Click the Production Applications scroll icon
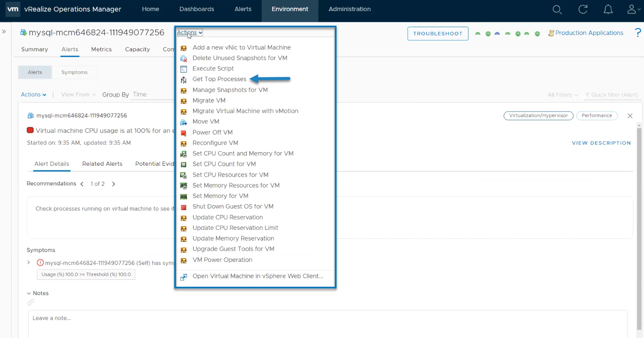This screenshot has width=644, height=338. click(551, 33)
